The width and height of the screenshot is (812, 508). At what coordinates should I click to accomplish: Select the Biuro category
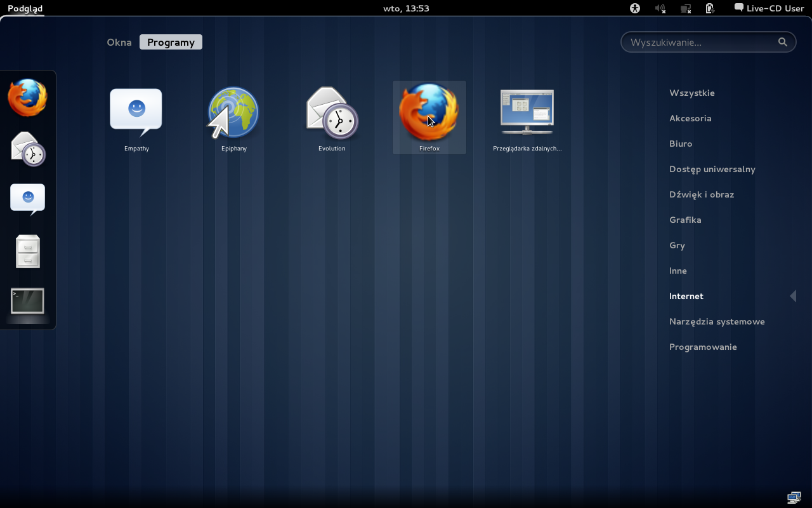[x=681, y=144]
